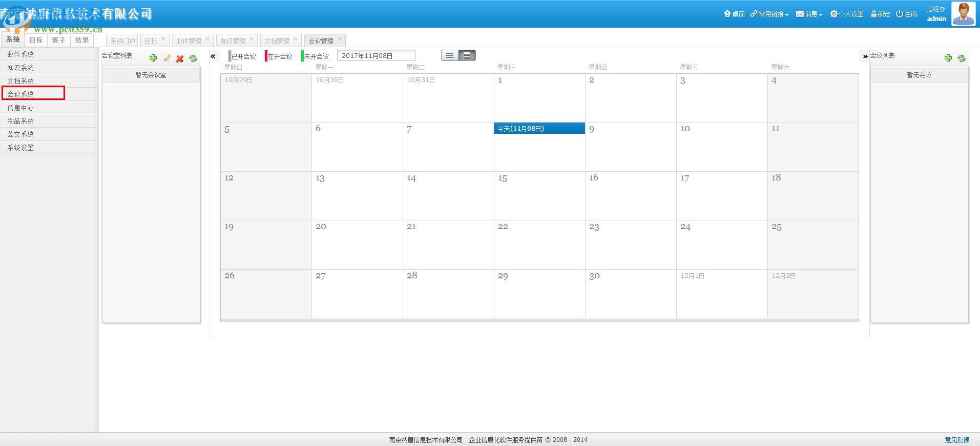Screen dimensions: 980x446
Task: Close the 文档管理 tab
Action: [296, 38]
